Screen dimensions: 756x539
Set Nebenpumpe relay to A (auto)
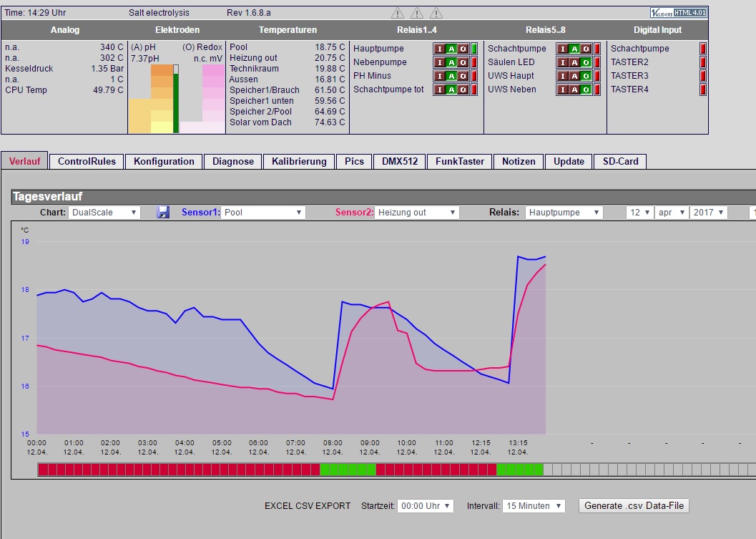(x=451, y=62)
